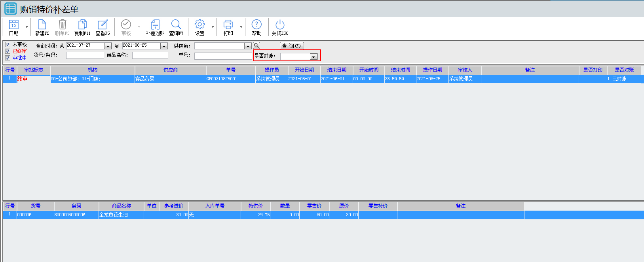Toggle the 已终审 checkbox

coord(8,51)
